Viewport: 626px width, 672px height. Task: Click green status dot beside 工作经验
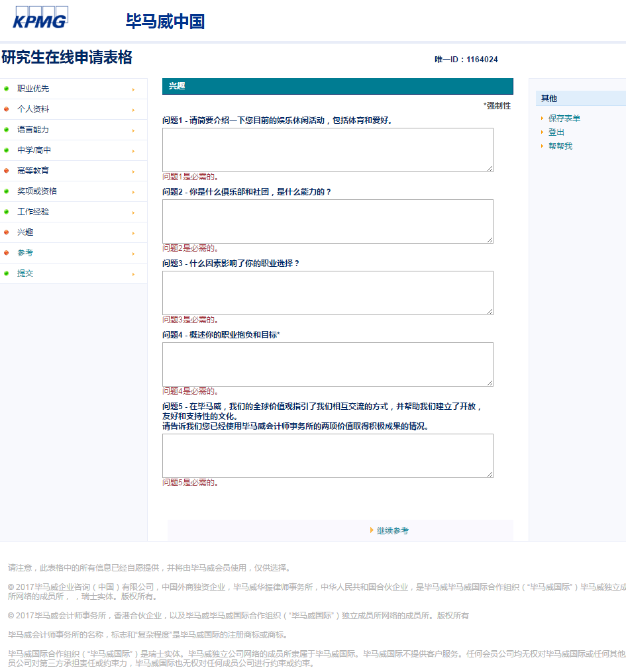[x=7, y=212]
